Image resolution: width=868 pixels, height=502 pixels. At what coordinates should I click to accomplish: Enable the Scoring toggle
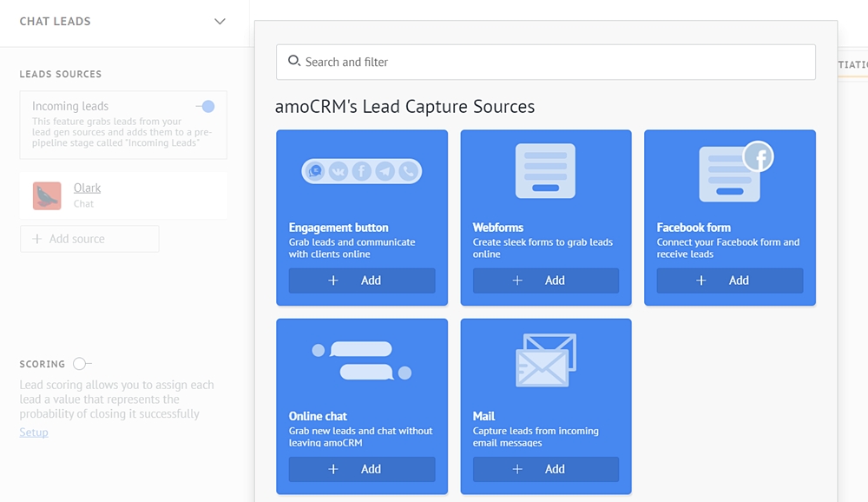[x=82, y=364]
